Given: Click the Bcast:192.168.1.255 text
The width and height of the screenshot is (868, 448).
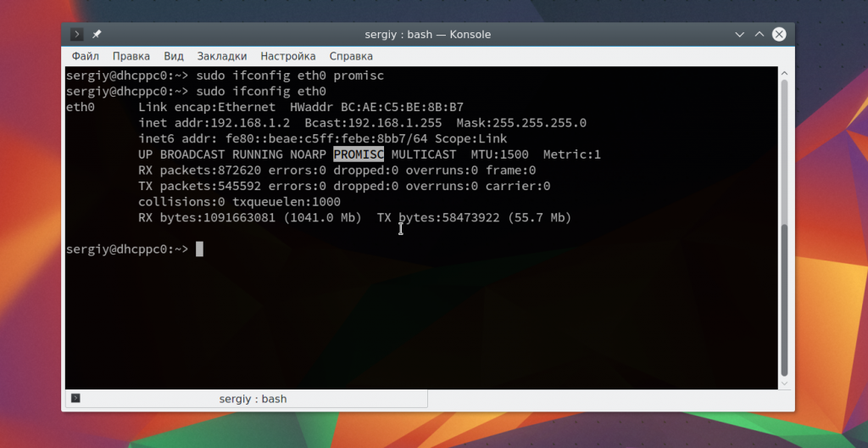Looking at the screenshot, I should 373,122.
